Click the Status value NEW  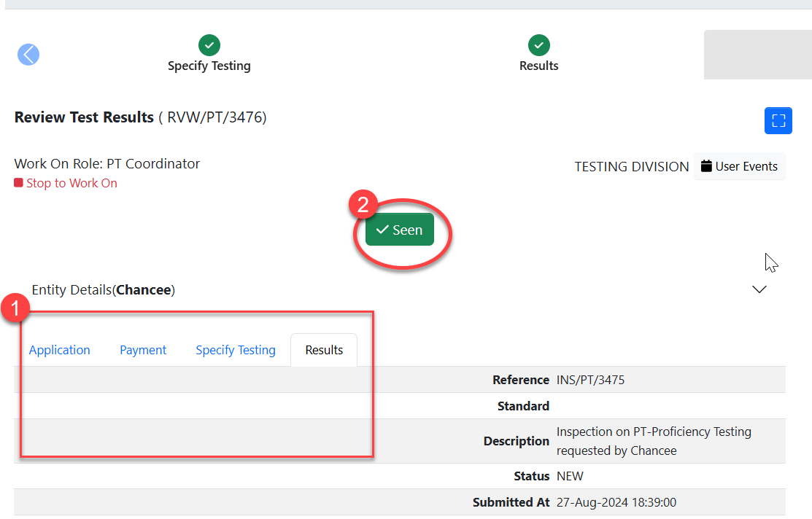point(570,476)
